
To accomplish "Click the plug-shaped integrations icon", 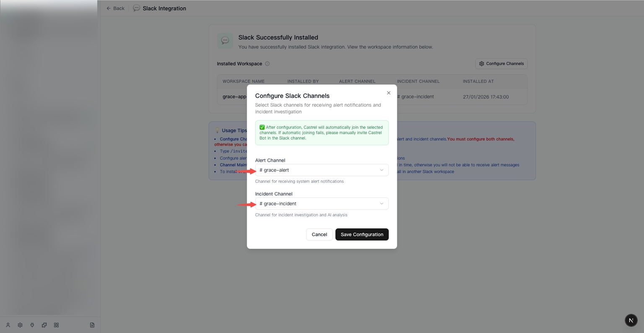I will click(x=32, y=325).
